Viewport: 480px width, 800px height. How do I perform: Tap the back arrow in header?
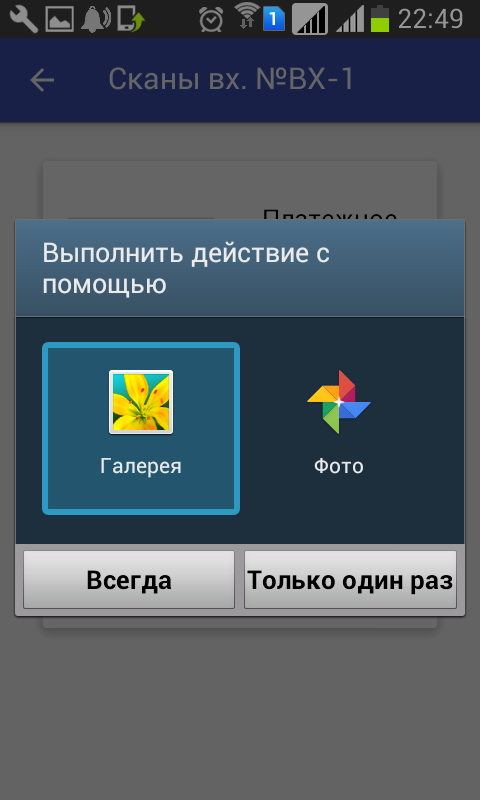[42, 80]
